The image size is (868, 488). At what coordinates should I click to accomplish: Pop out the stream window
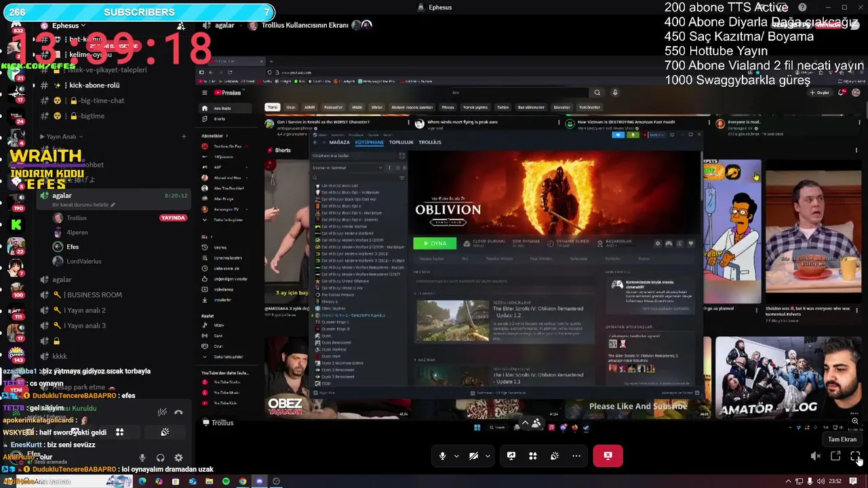coord(835,456)
